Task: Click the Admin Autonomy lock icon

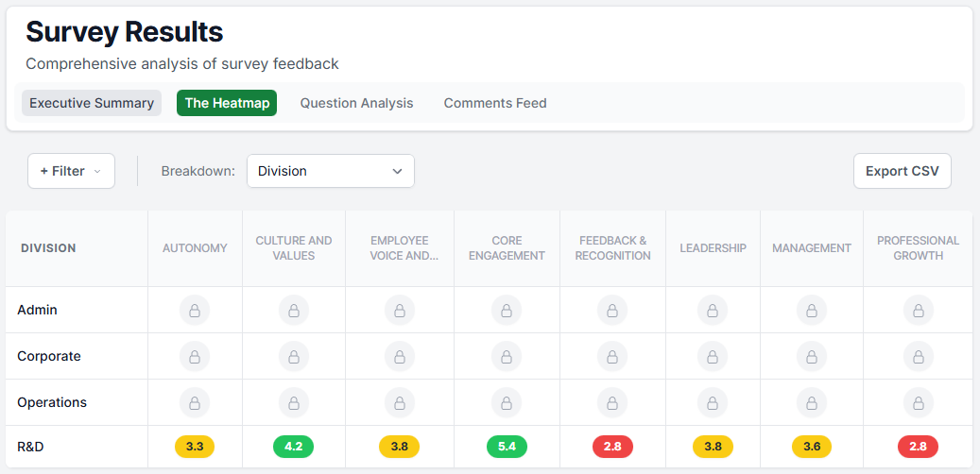Action: point(195,311)
